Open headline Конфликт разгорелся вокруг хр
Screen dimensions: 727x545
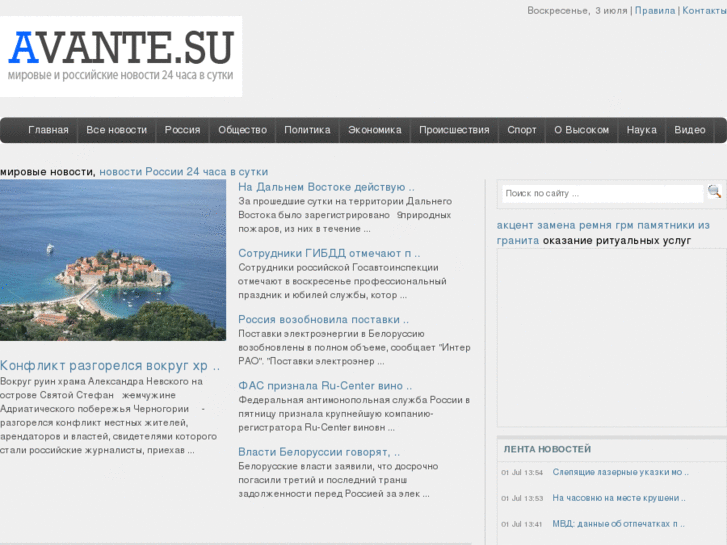pyautogui.click(x=110, y=365)
